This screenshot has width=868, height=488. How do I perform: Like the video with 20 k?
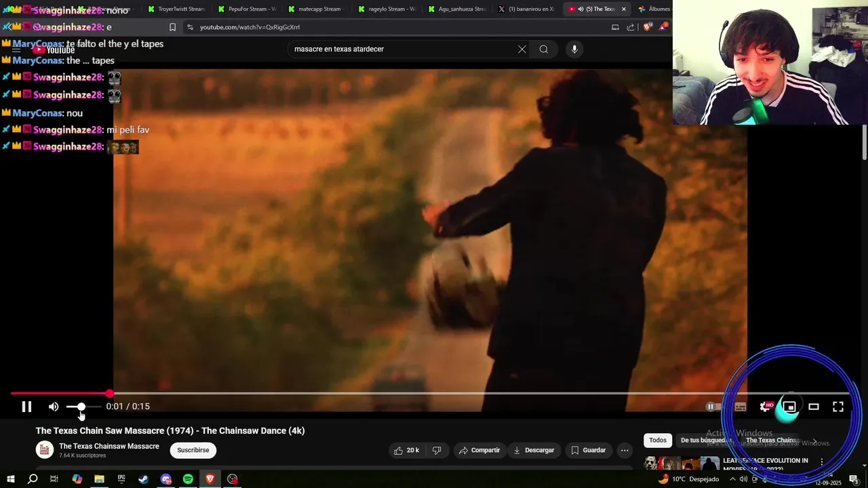tap(406, 450)
